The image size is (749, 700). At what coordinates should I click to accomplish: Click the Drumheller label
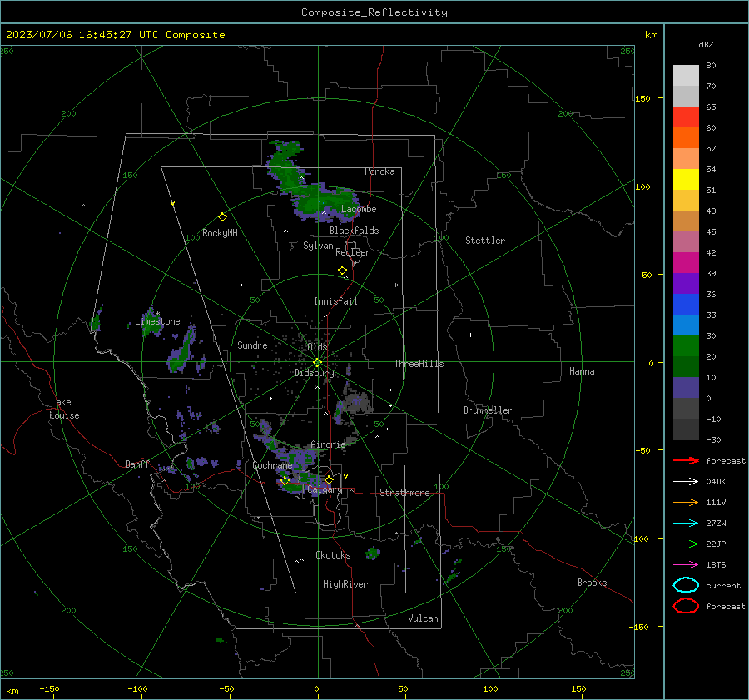click(488, 410)
